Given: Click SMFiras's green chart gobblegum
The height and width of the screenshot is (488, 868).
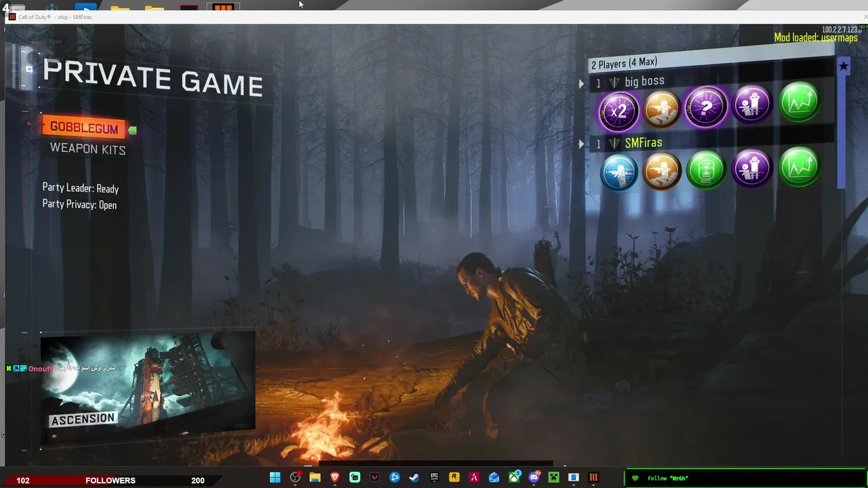Looking at the screenshot, I should 799,165.
